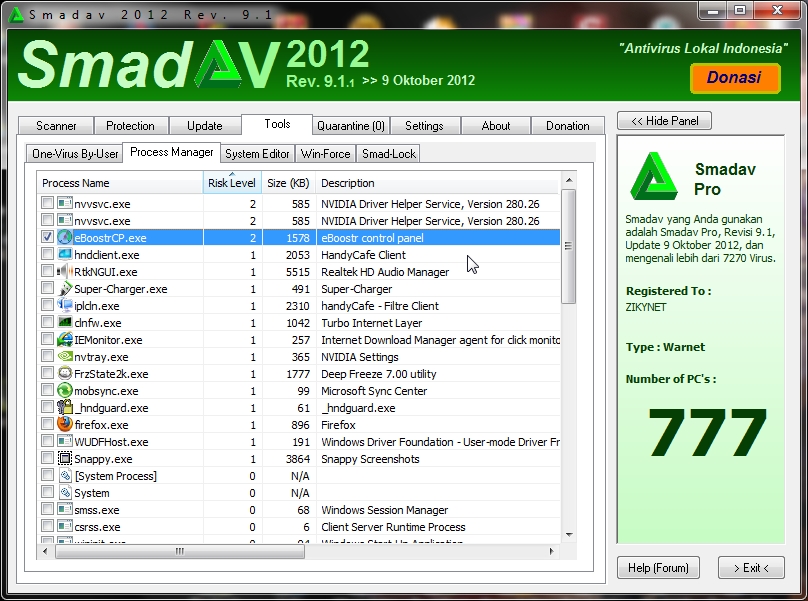Screen dimensions: 808x601
Task: Check the RtkNGUI.exe checkbox
Action: 47,271
